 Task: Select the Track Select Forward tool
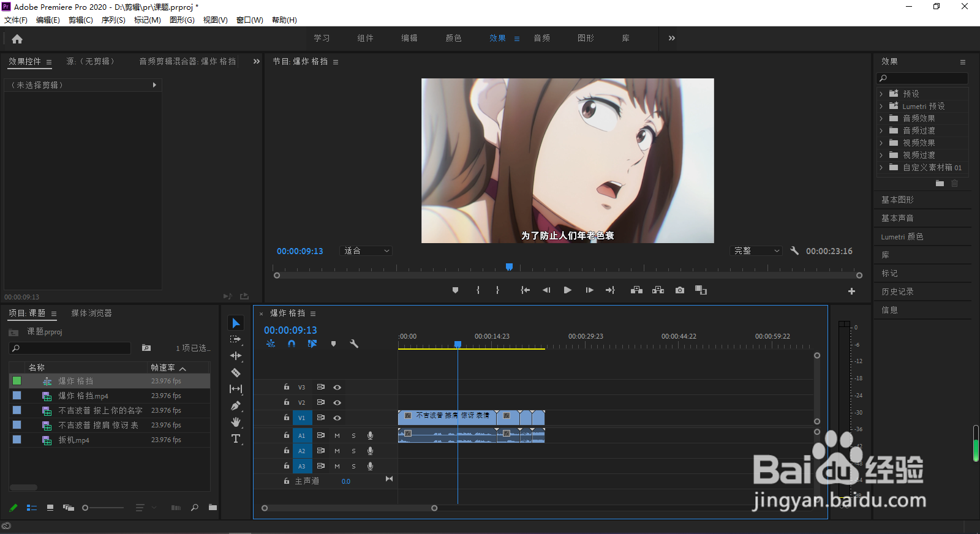(x=236, y=339)
